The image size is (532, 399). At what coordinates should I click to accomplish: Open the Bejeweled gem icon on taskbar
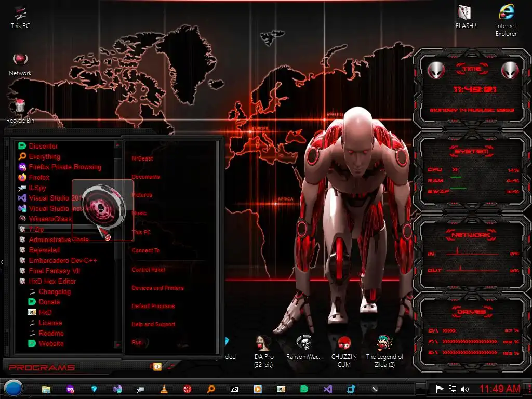(x=94, y=389)
